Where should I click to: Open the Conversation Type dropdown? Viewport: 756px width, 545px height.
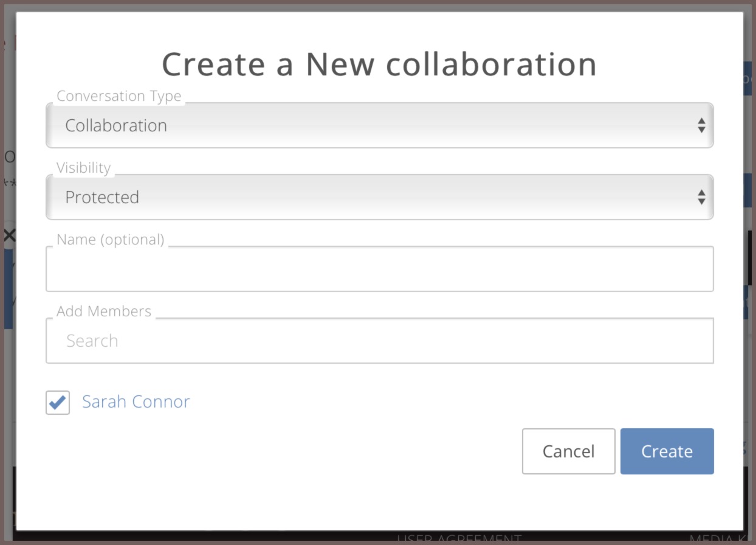pos(379,125)
